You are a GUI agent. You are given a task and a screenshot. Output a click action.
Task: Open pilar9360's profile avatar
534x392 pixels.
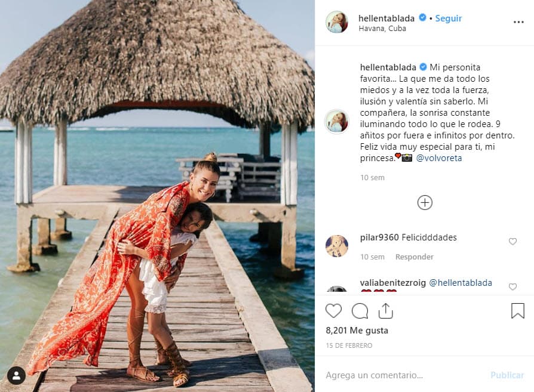(336, 246)
